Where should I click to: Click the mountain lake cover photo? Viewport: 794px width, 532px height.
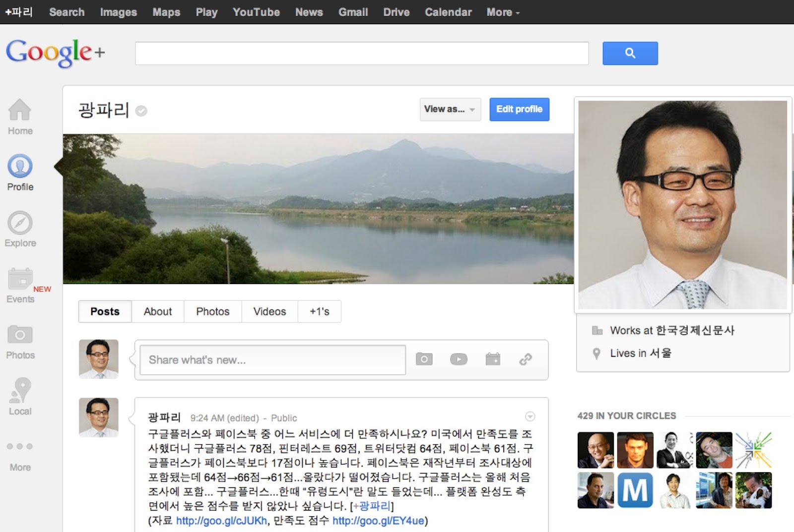[x=318, y=209]
